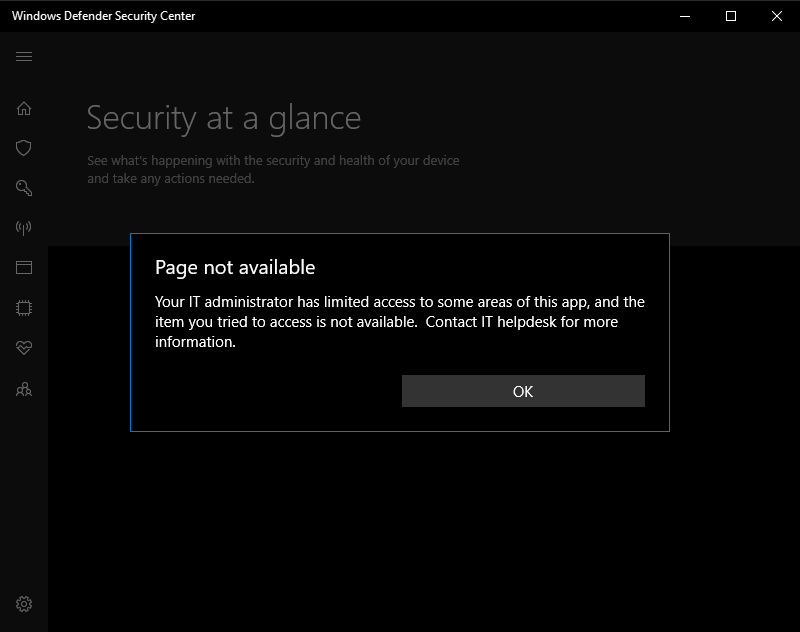Open App & browser control
Screen dimensions: 800x632
click(23, 267)
